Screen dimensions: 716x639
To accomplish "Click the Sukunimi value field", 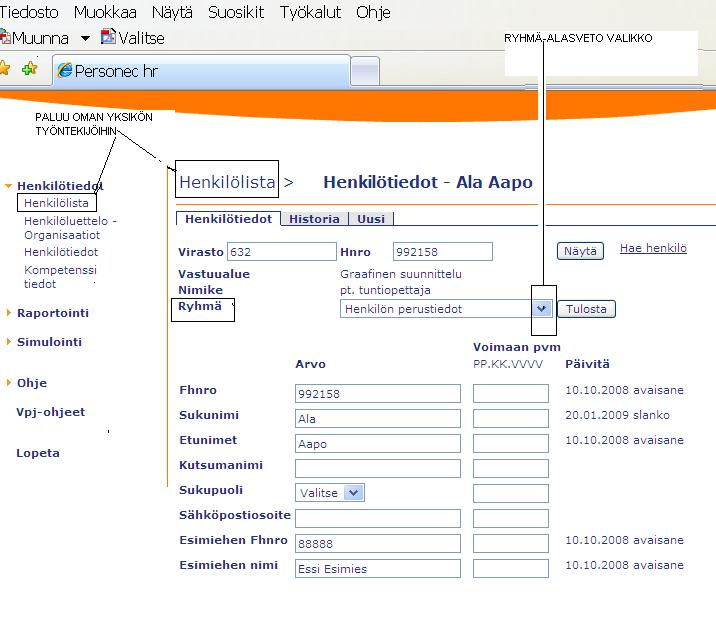I will pos(378,418).
